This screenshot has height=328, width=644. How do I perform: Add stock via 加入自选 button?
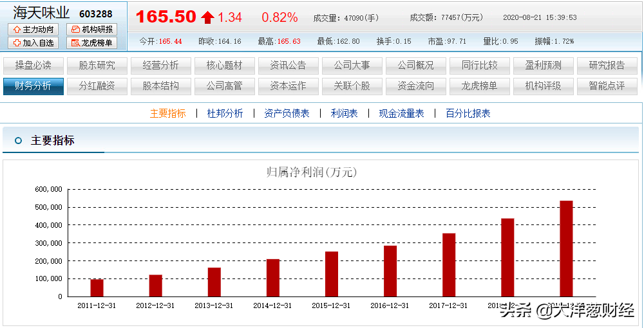[33, 42]
